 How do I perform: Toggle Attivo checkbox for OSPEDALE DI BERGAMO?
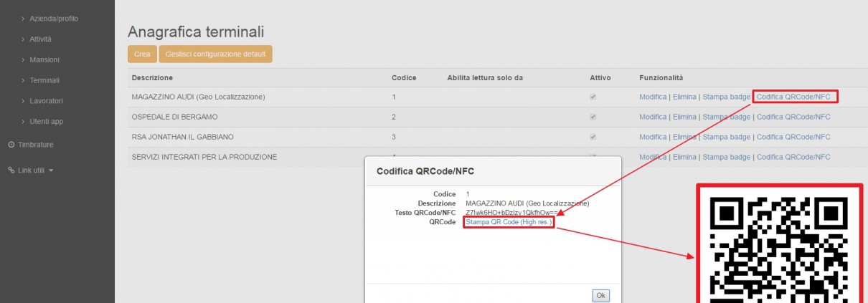(593, 117)
